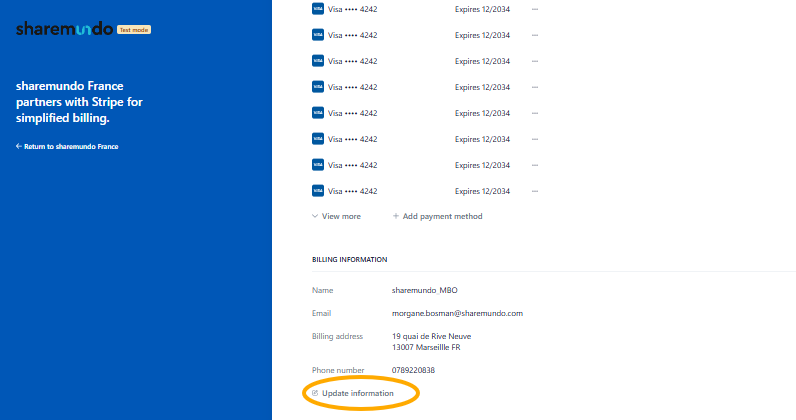796x420 pixels.
Task: Open more options menu for third visible Visa card
Action: pyautogui.click(x=535, y=61)
